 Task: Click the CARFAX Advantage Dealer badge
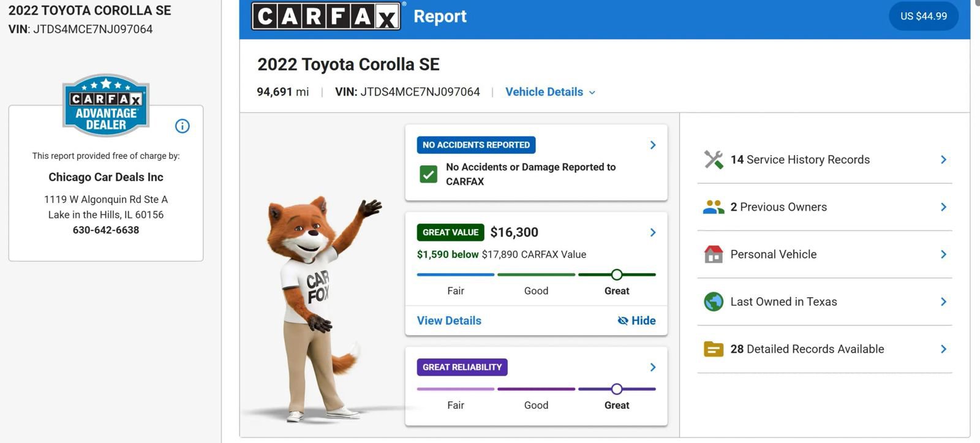(x=106, y=105)
